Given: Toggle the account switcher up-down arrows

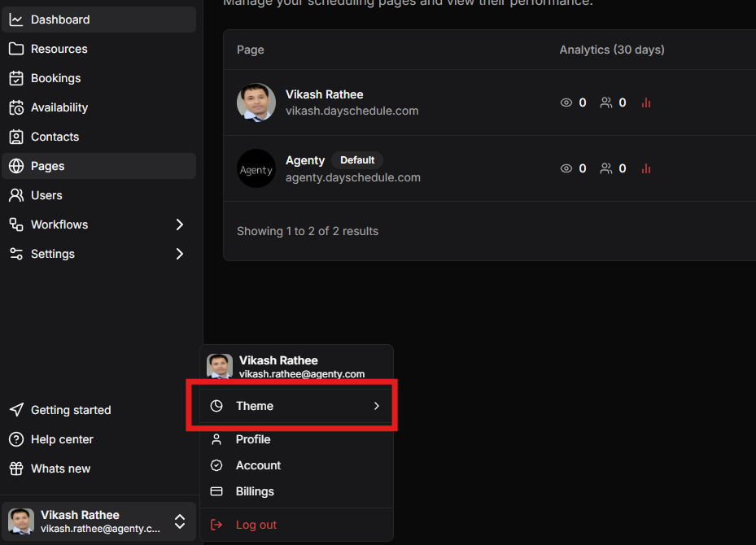Looking at the screenshot, I should 180,521.
